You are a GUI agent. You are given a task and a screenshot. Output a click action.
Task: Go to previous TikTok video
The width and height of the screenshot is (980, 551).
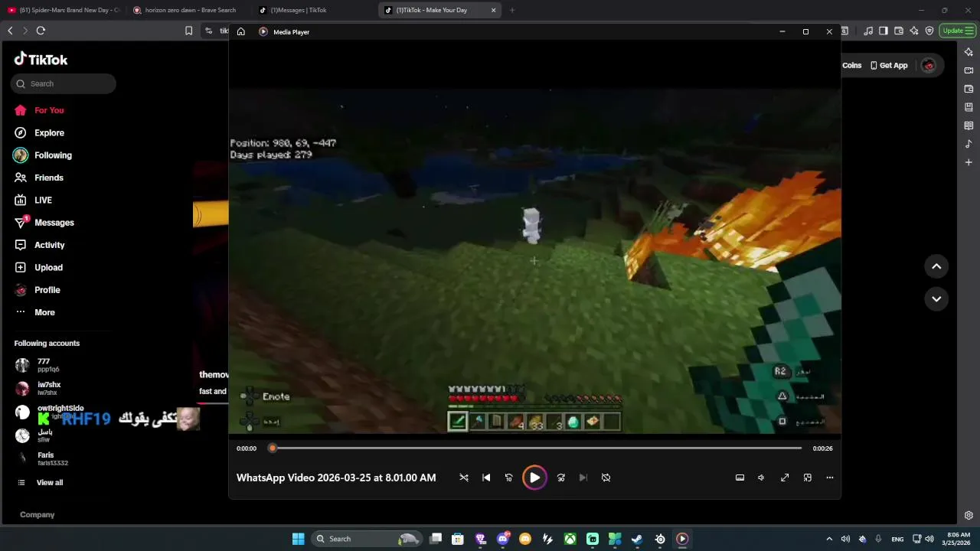click(x=936, y=266)
